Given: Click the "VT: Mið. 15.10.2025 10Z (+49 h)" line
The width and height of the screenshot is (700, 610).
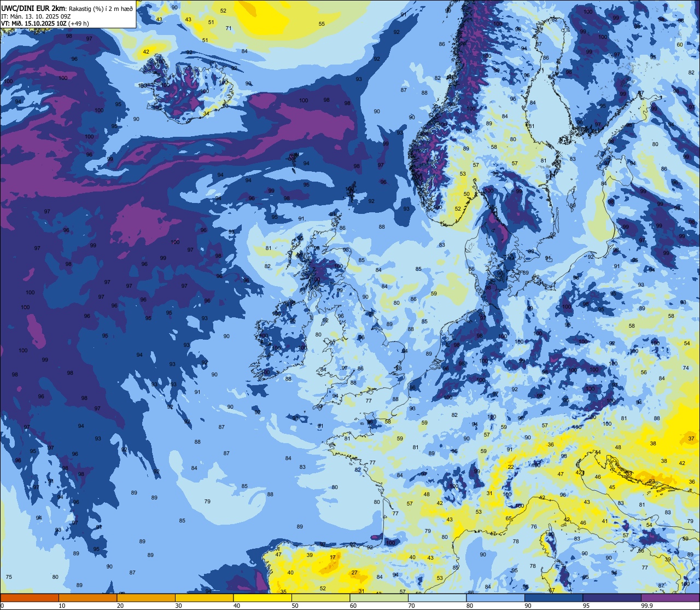Looking at the screenshot, I should 45,24.
